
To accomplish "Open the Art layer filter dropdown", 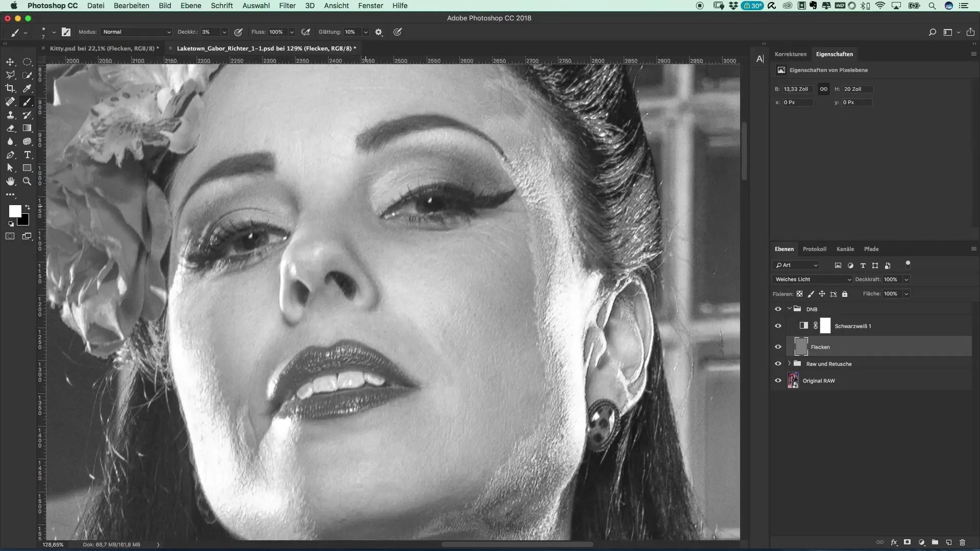I will (796, 265).
